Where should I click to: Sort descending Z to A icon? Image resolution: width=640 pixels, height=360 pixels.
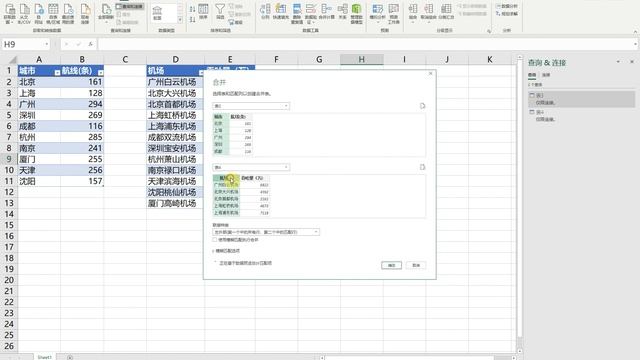click(x=192, y=19)
